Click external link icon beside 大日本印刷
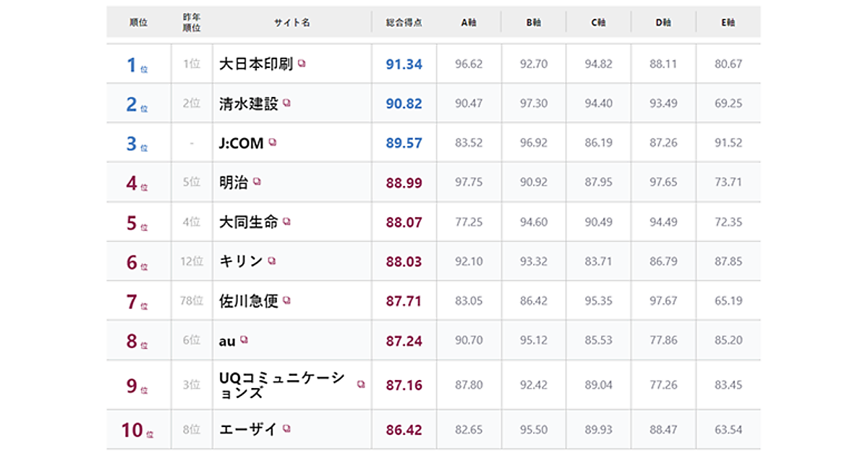The image size is (868, 456). point(302,64)
